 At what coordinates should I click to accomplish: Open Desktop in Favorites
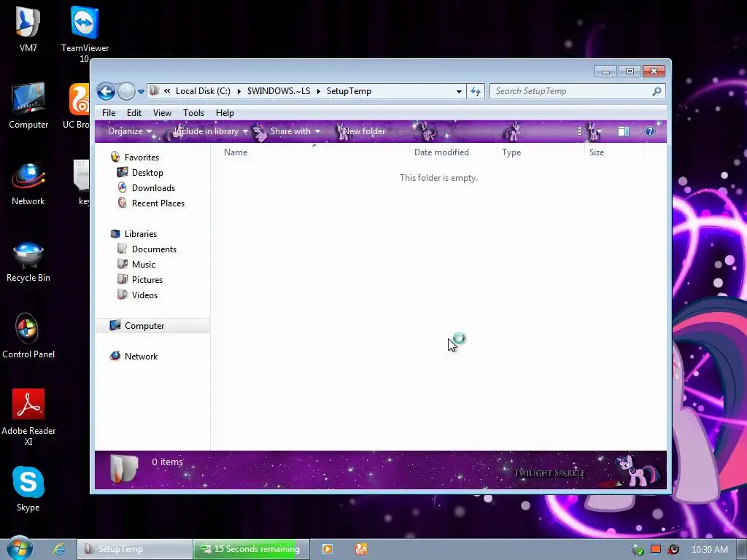[x=147, y=172]
